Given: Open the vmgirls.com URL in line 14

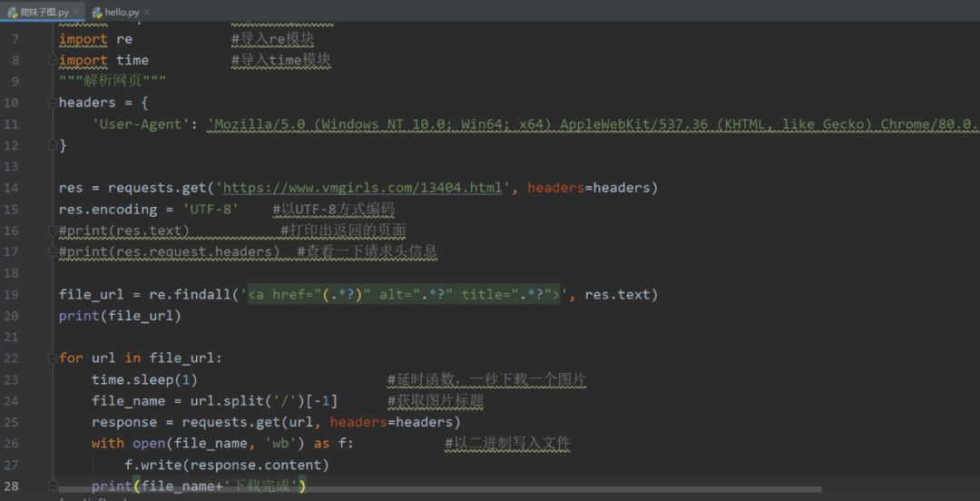Looking at the screenshot, I should (x=362, y=188).
